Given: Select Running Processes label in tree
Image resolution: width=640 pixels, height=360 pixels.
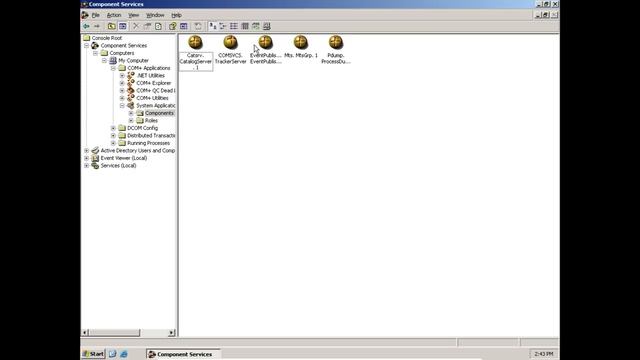Looking at the screenshot, I should (x=149, y=143).
